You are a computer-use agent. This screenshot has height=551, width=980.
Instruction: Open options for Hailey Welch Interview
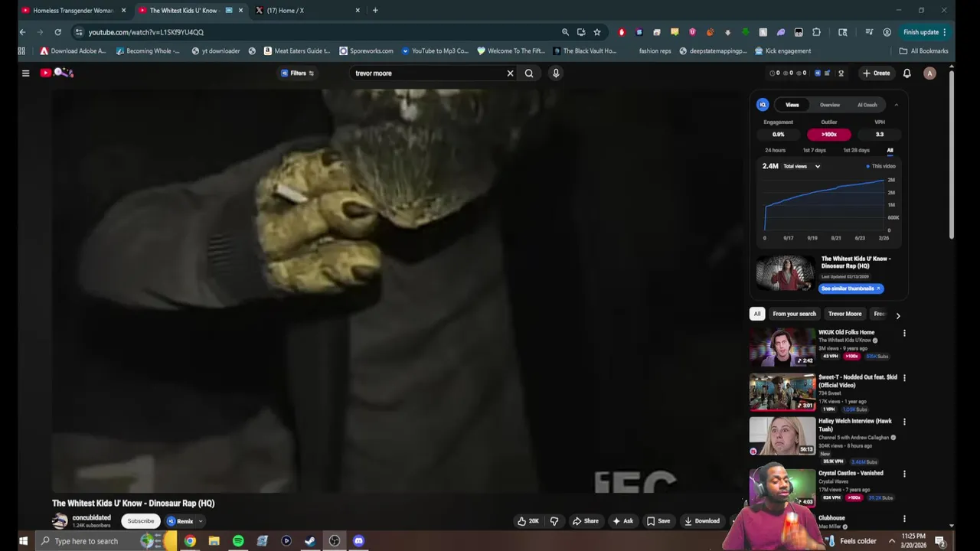tap(904, 422)
